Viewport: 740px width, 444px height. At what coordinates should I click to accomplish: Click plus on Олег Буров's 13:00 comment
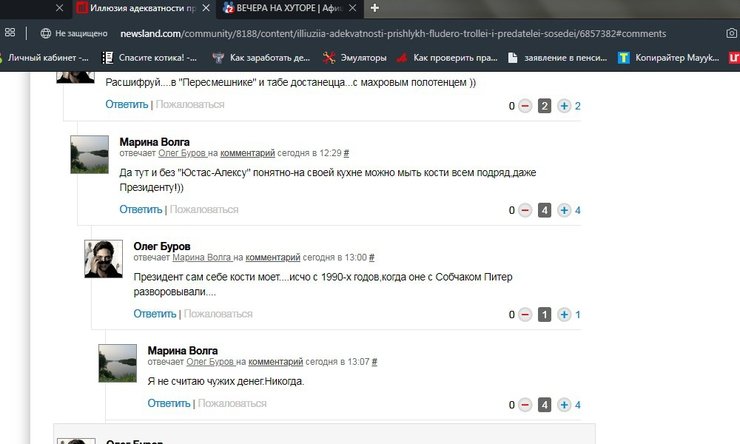coord(564,315)
